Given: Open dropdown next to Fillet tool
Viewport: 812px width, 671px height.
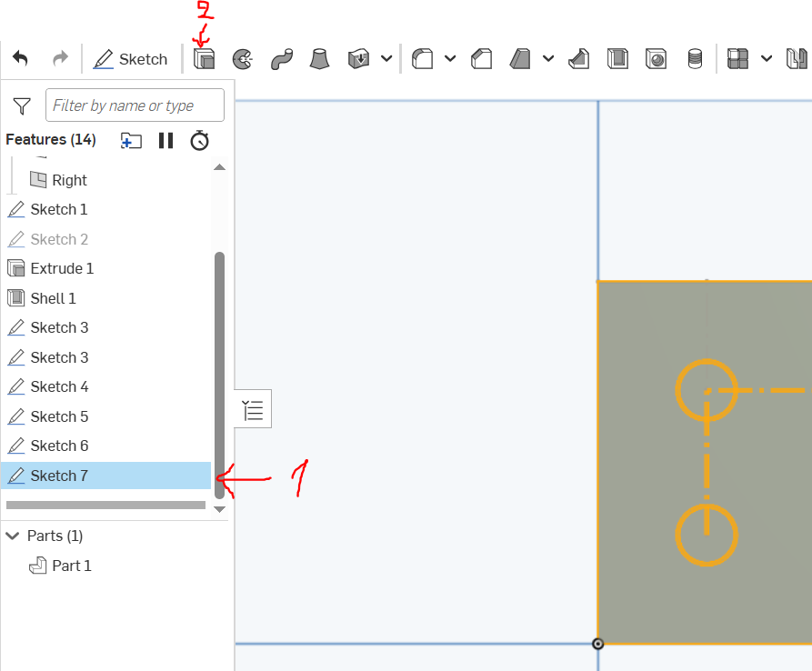Looking at the screenshot, I should (450, 58).
